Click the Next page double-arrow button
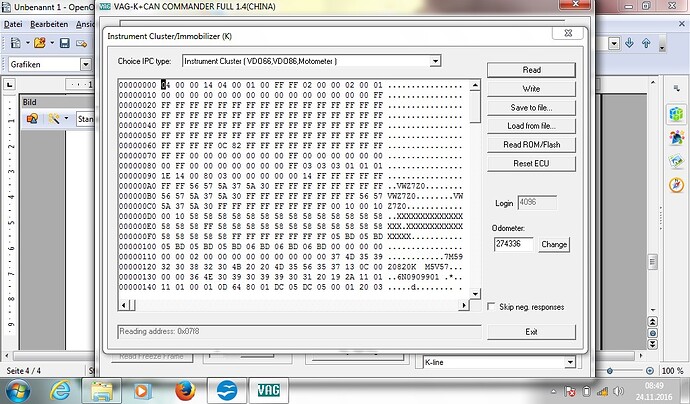Image resolution: width=690 pixels, height=404 pixels. pyautogui.click(x=653, y=344)
